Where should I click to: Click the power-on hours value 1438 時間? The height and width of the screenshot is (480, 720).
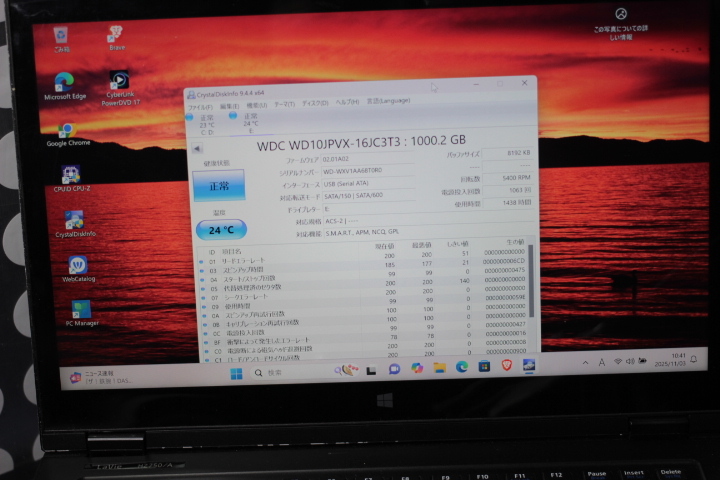tap(508, 203)
